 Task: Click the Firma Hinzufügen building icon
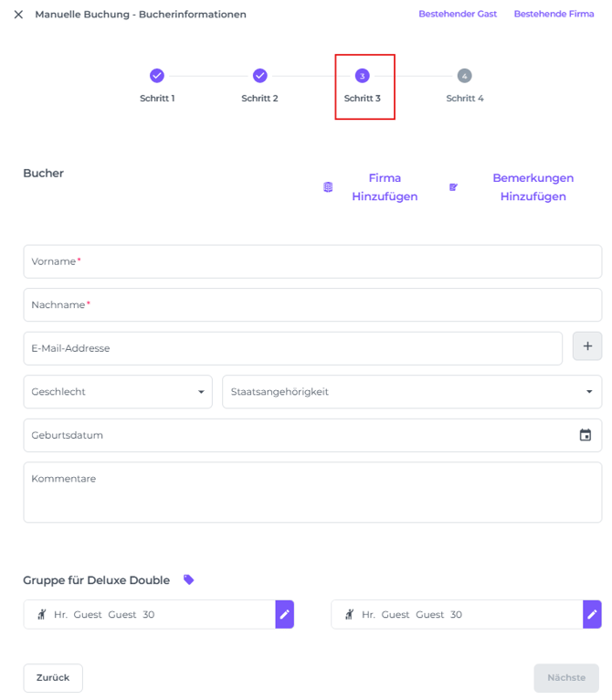(x=328, y=187)
